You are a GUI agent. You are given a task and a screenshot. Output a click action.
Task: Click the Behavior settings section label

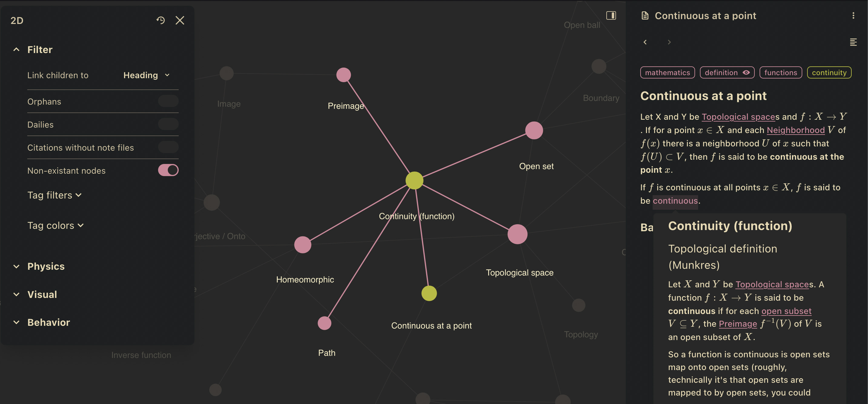49,322
